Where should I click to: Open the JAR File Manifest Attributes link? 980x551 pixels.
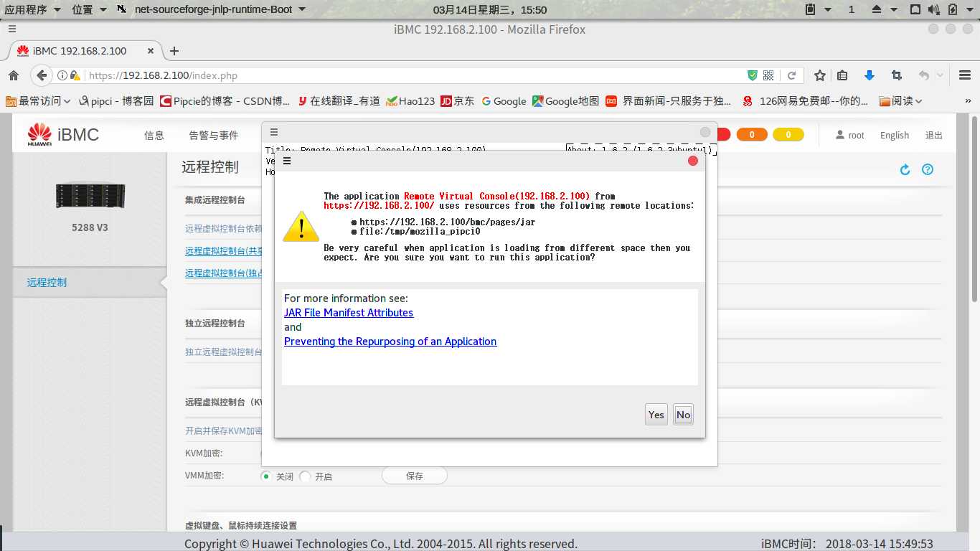click(x=349, y=313)
